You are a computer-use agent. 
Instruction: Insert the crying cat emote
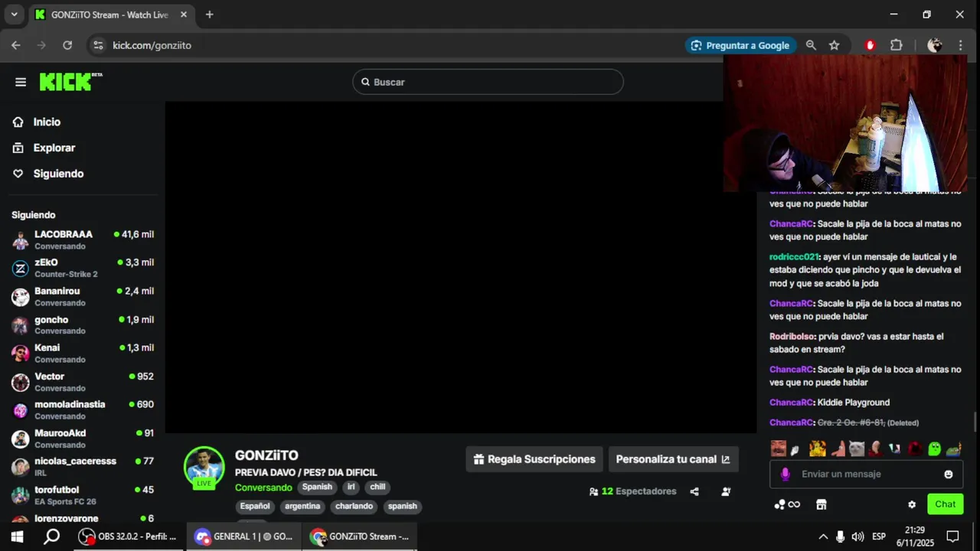[x=857, y=448]
